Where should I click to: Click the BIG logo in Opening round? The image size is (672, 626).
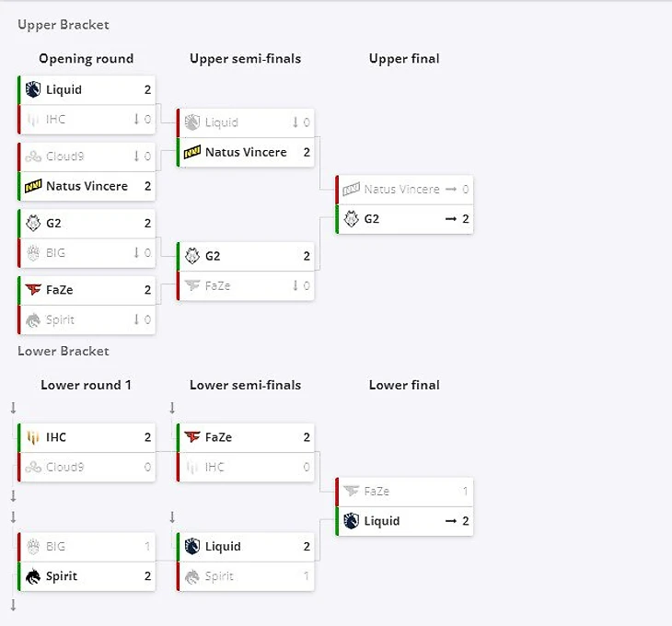[33, 253]
